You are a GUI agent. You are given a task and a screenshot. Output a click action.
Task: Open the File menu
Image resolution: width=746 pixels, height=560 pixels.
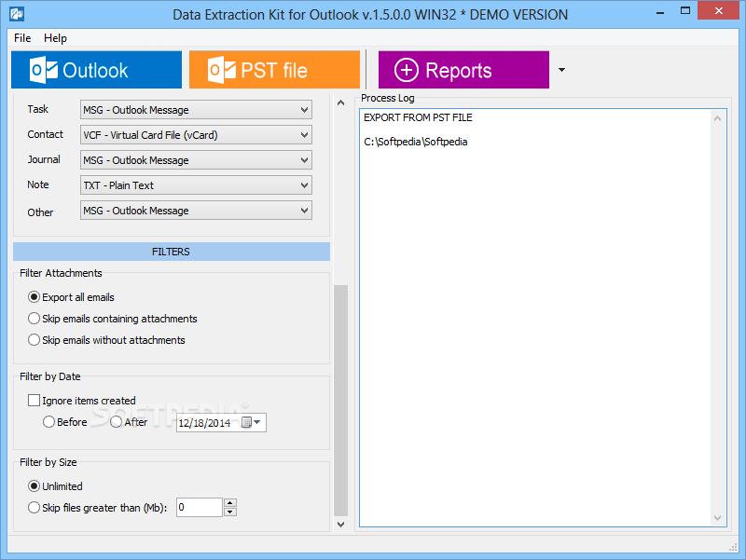tap(22, 38)
